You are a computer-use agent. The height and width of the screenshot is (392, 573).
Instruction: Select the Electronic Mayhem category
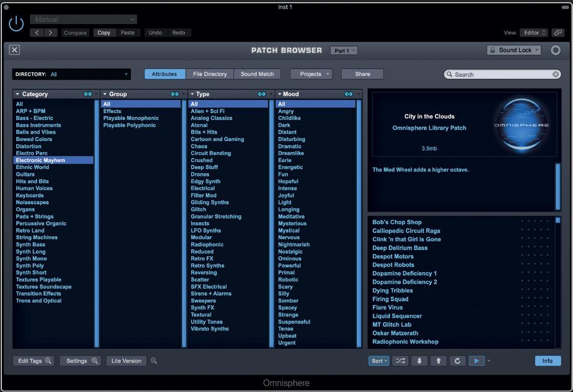point(54,160)
